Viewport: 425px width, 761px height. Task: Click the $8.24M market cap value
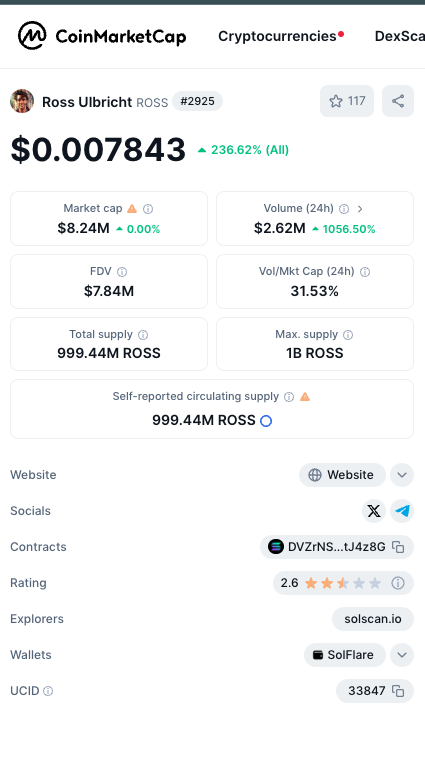coord(83,228)
